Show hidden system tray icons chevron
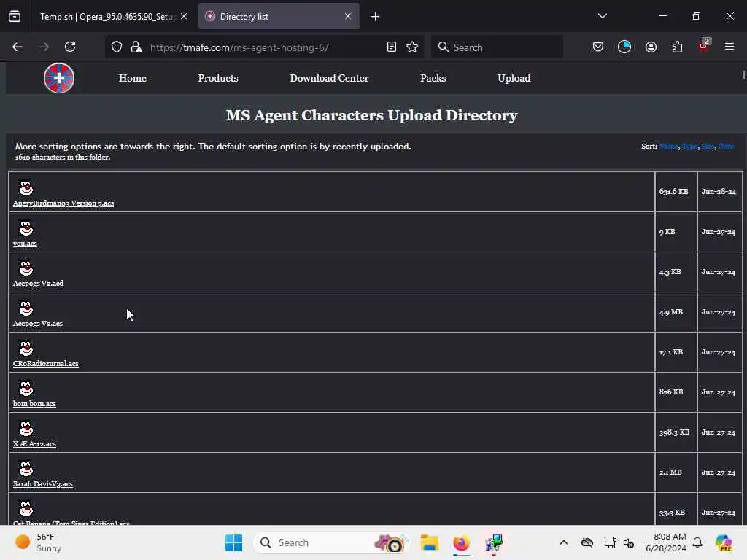This screenshot has width=747, height=560. point(564,542)
